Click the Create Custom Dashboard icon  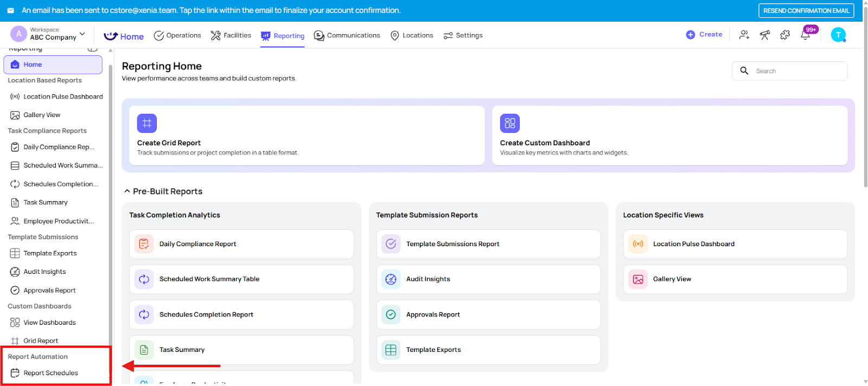(x=509, y=124)
